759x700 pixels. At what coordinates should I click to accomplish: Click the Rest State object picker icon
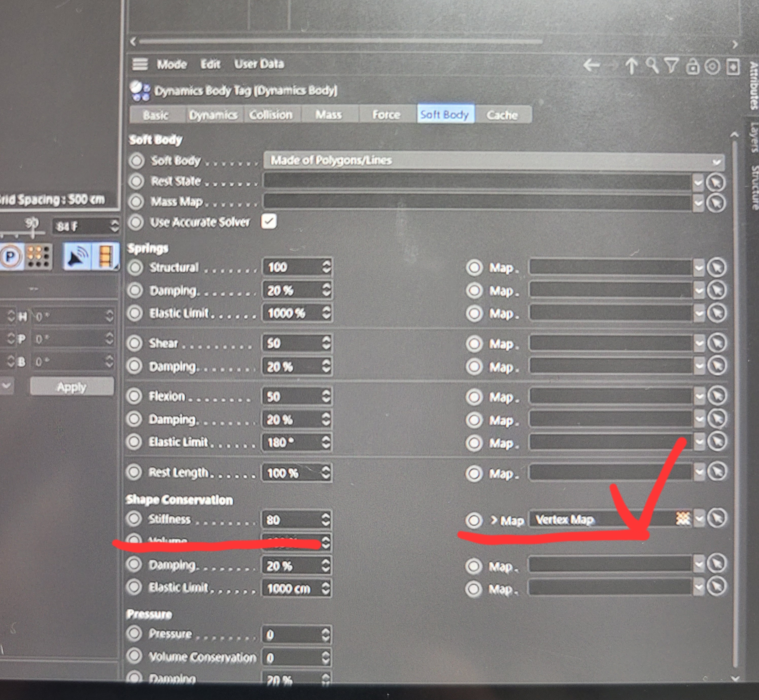tap(716, 183)
